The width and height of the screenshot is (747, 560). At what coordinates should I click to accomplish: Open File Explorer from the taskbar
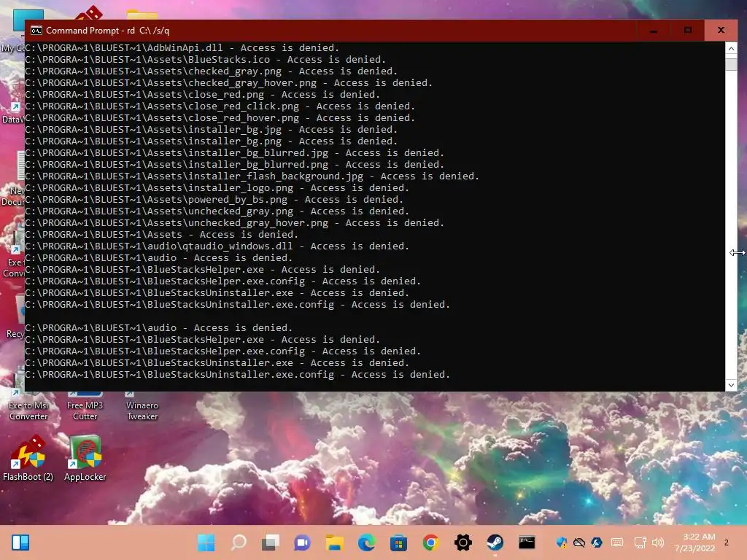334,542
